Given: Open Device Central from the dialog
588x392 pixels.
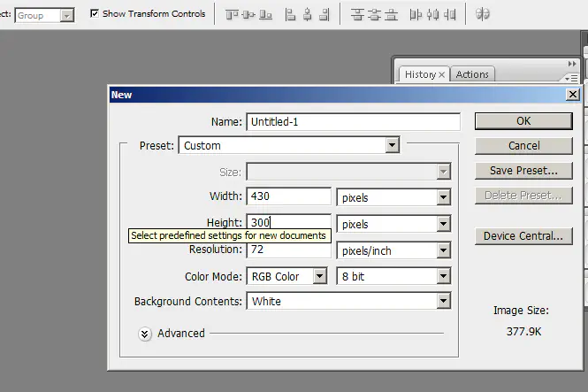Looking at the screenshot, I should point(523,236).
